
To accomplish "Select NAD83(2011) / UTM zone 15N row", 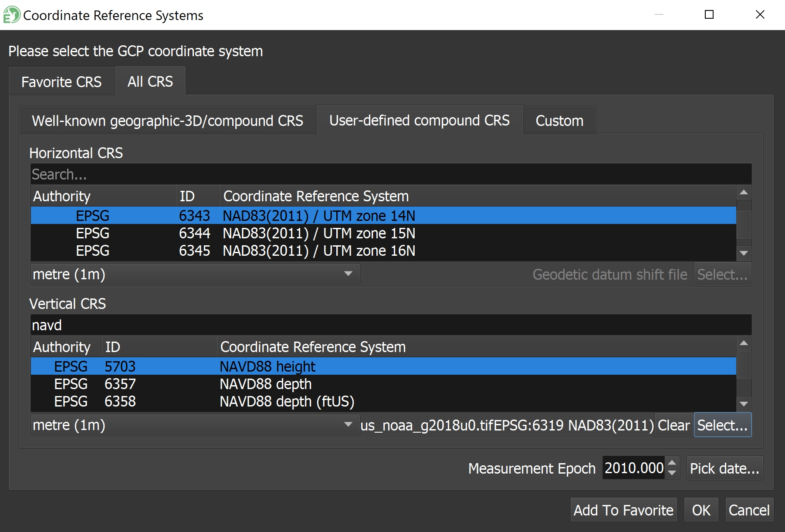I will pos(318,234).
